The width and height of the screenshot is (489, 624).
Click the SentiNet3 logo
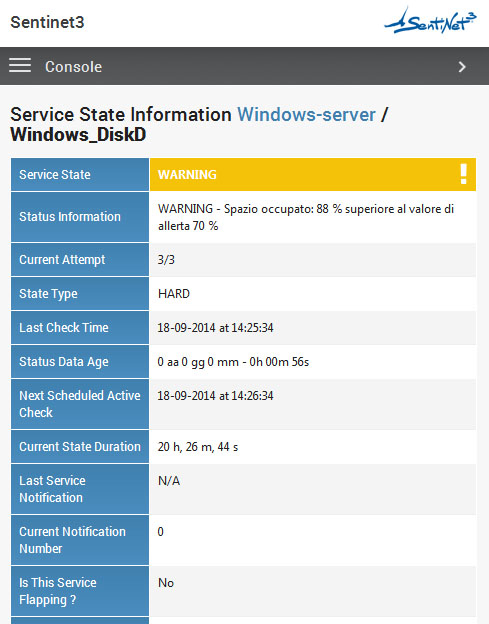(430, 21)
